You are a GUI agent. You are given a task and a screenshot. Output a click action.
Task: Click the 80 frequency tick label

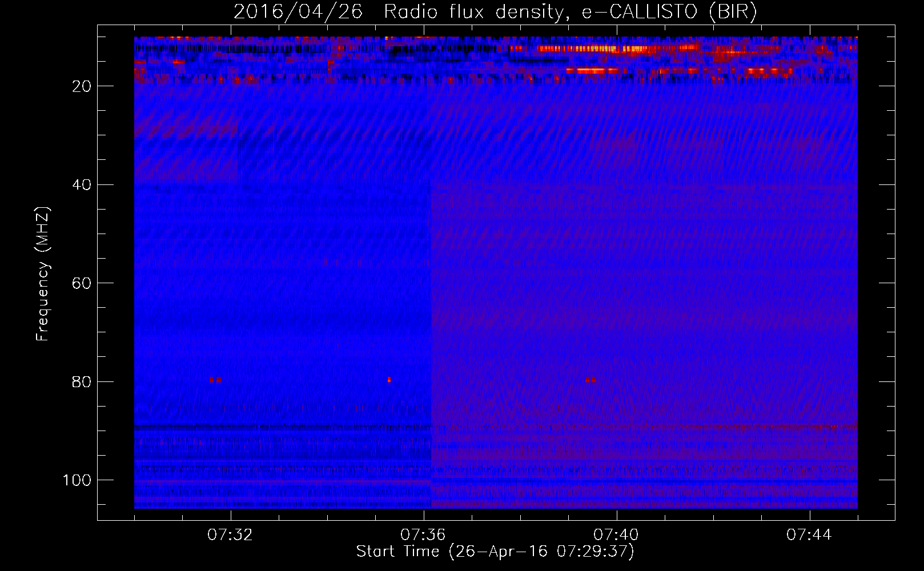pyautogui.click(x=82, y=382)
